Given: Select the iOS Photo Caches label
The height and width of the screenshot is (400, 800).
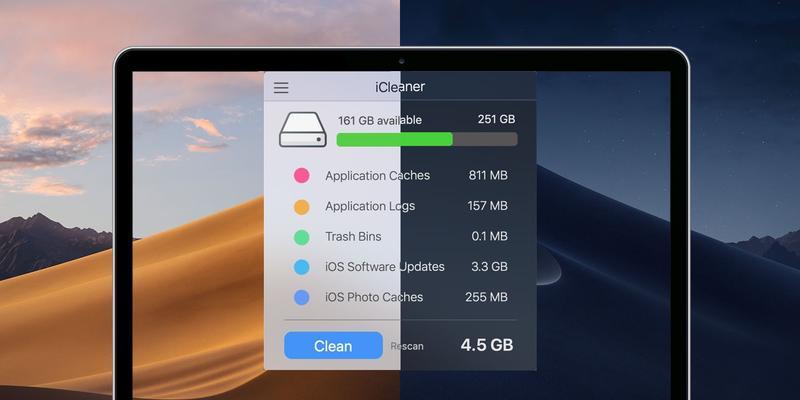Looking at the screenshot, I should (x=374, y=297).
